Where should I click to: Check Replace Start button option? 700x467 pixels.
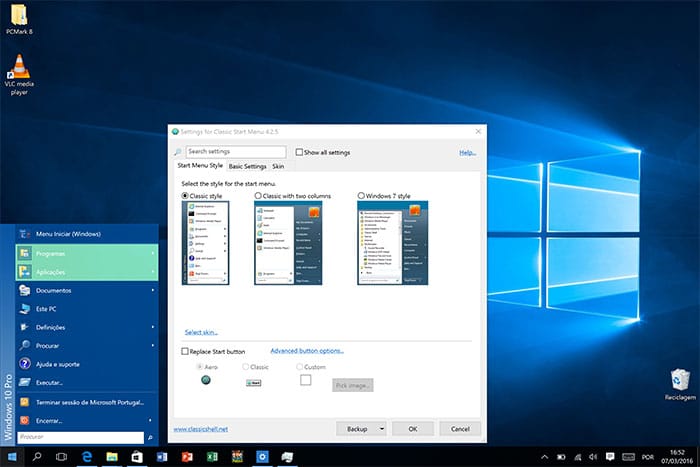coord(185,351)
